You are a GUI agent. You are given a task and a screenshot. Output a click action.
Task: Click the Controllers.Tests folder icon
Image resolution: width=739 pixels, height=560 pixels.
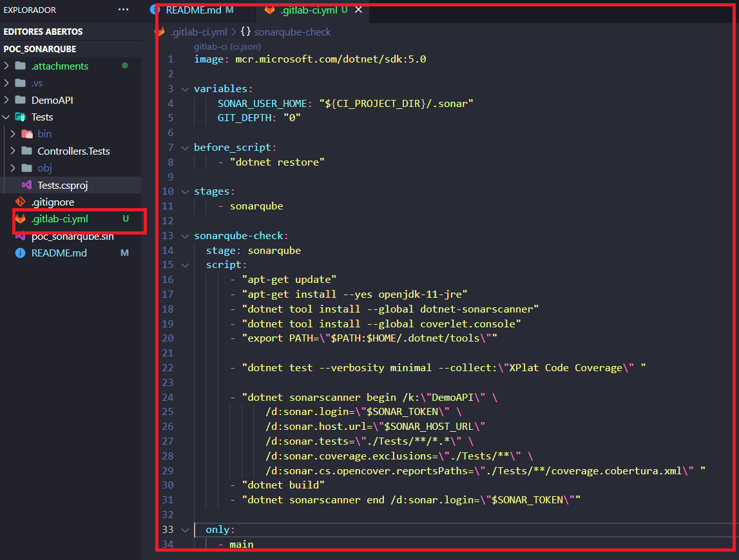tap(27, 151)
